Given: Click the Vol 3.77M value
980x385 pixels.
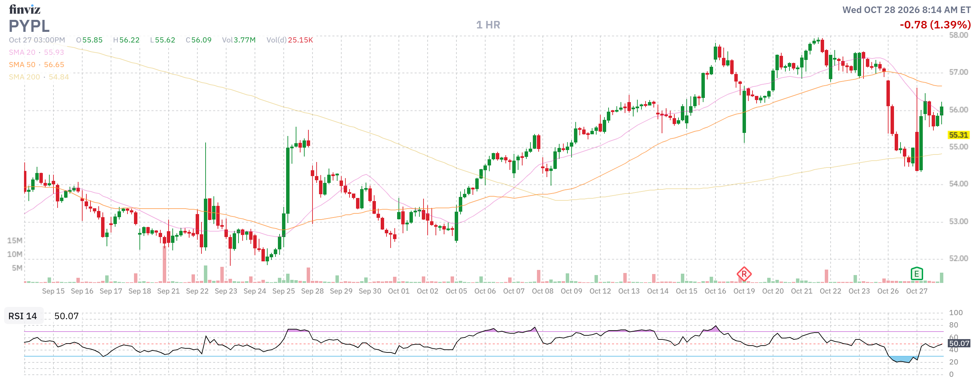Looking at the screenshot, I should [x=245, y=40].
